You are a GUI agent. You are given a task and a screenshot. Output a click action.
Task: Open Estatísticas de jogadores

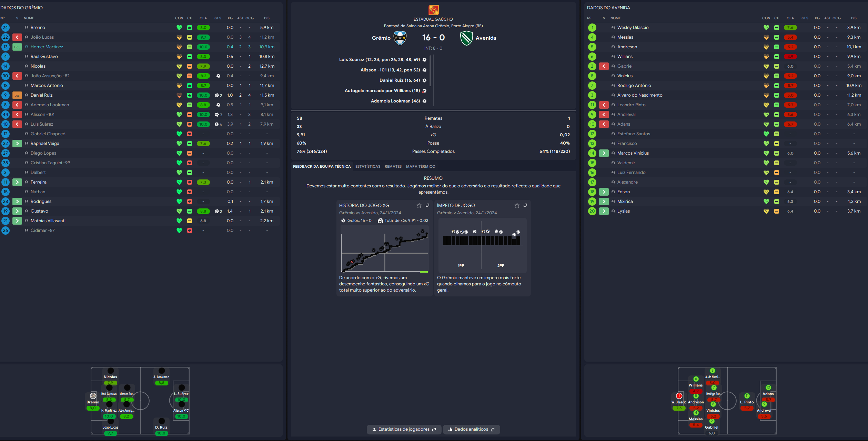coord(404,429)
